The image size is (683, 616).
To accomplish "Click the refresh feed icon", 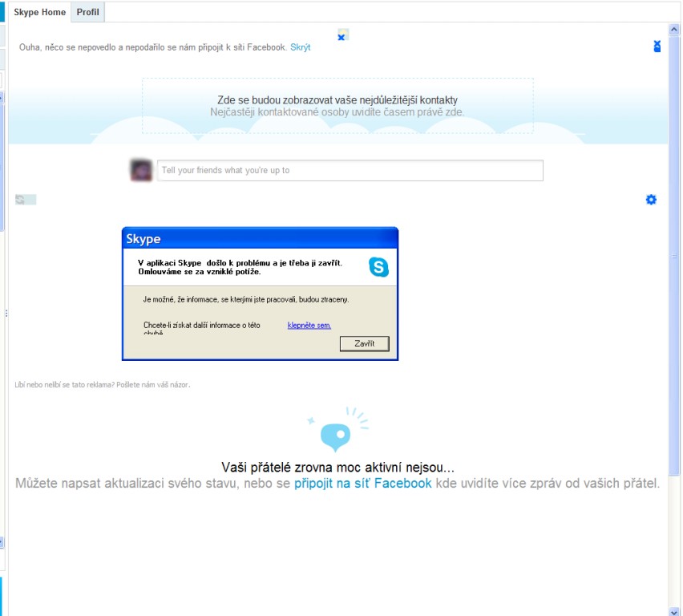I will pos(20,200).
